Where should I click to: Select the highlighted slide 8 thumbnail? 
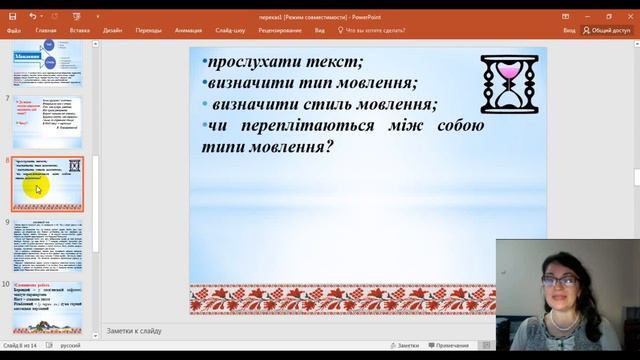click(47, 184)
